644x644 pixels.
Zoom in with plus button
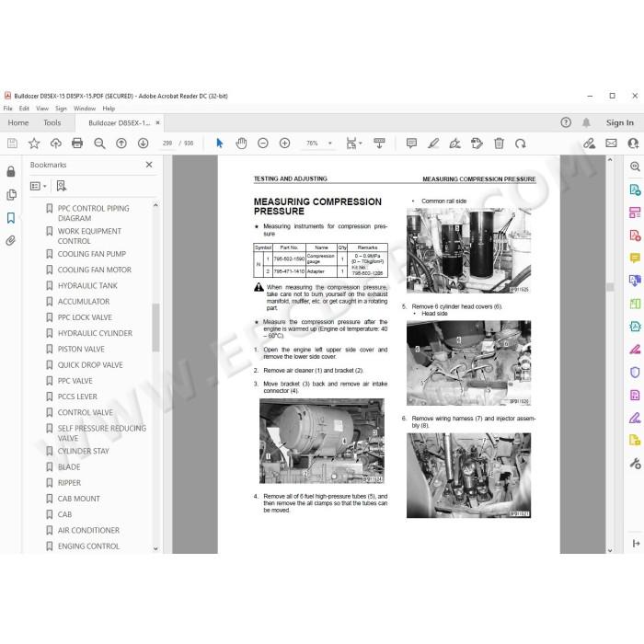tap(284, 143)
